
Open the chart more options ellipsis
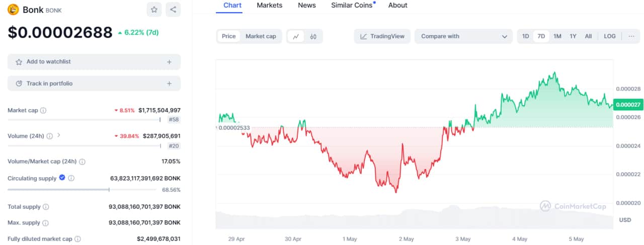pos(631,36)
